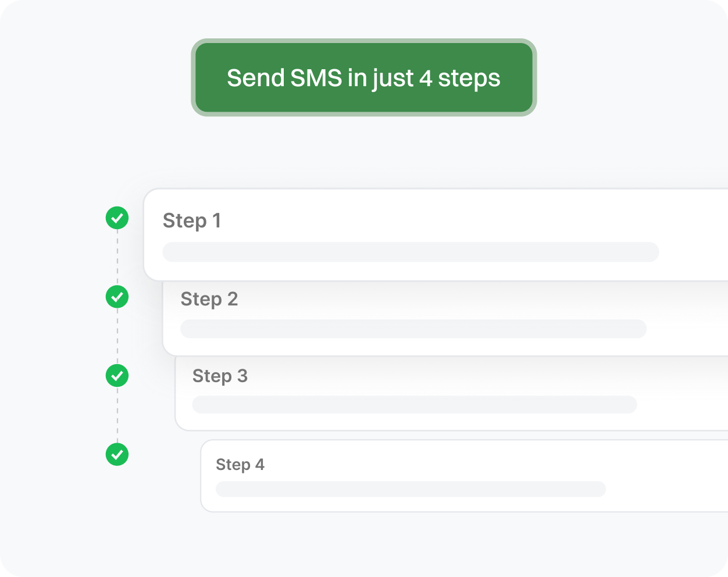This screenshot has width=728, height=577.
Task: Select the gray bar below Step 3
Action: coord(415,405)
